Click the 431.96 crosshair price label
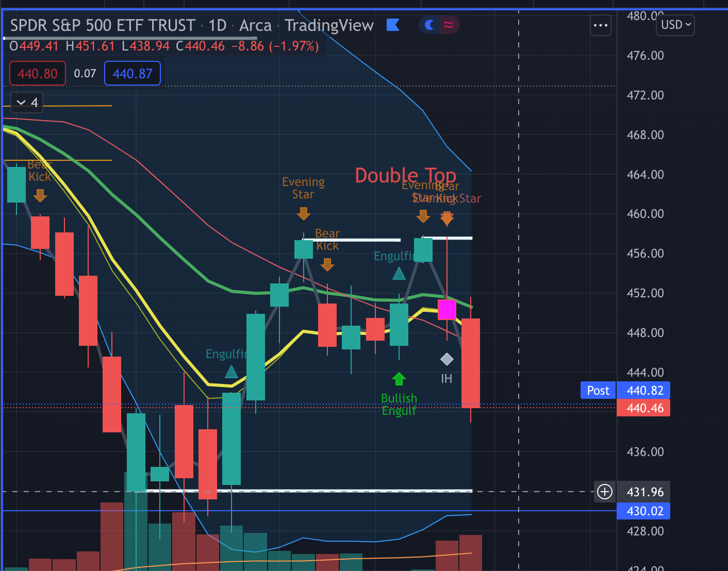728x571 pixels. [644, 492]
